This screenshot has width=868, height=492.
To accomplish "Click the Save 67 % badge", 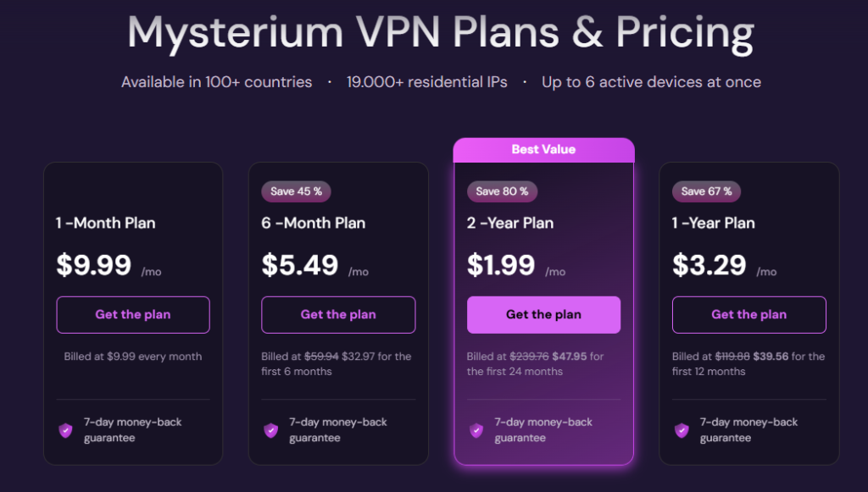I will point(706,191).
